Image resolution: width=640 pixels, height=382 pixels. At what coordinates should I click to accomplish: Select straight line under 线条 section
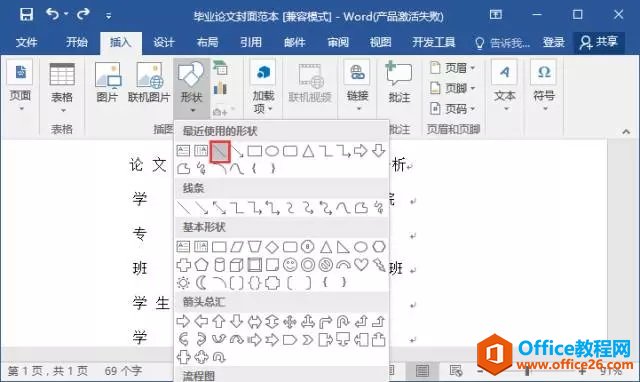coord(184,208)
